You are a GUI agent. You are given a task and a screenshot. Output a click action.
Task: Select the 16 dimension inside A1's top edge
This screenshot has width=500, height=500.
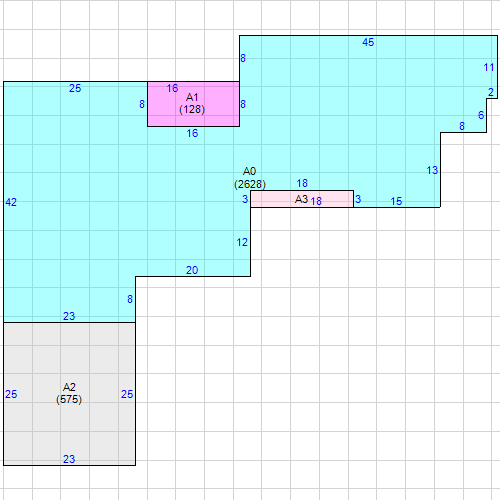[x=172, y=88]
